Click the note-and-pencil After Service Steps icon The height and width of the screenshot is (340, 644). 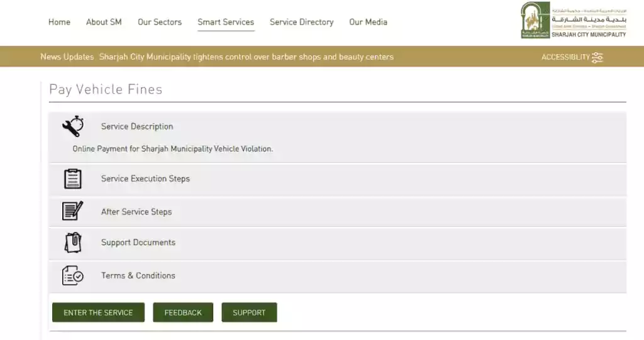pos(73,211)
